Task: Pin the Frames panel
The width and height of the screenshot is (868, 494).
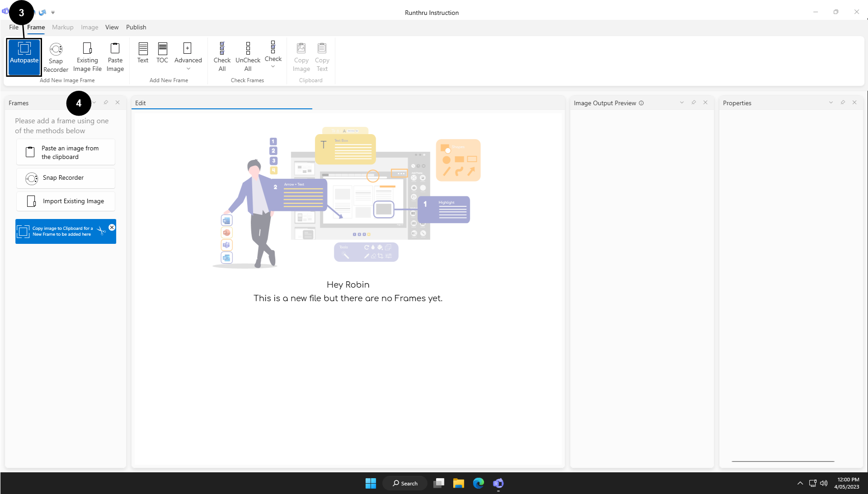Action: [x=106, y=103]
